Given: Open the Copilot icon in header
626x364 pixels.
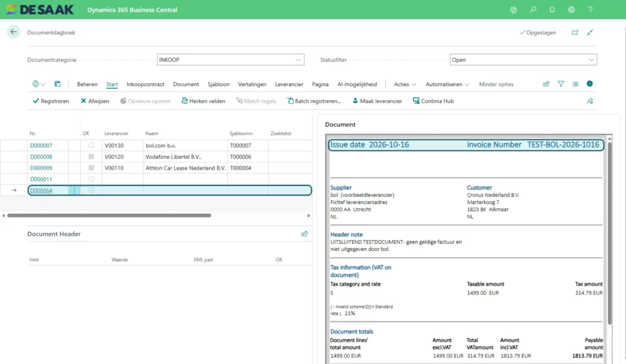Looking at the screenshot, I should point(514,10).
